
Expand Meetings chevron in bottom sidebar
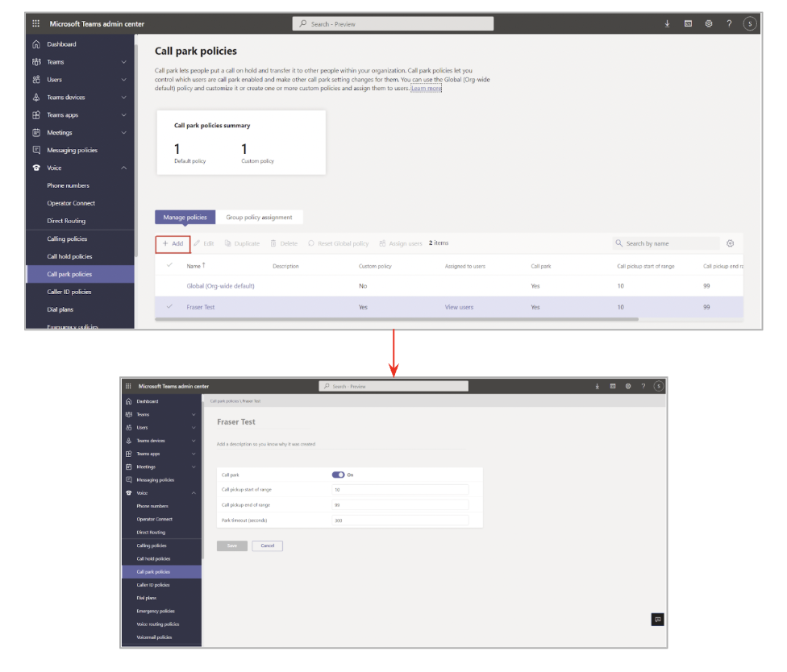click(194, 467)
